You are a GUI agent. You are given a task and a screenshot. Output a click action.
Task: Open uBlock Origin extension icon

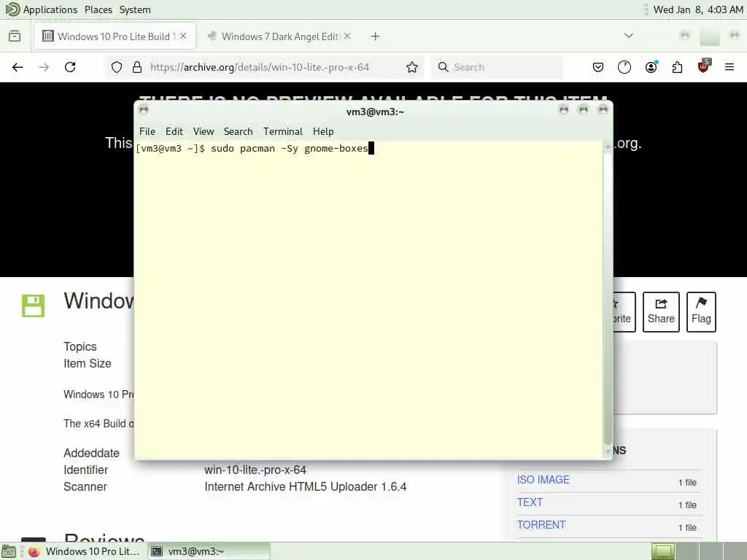[x=704, y=66]
